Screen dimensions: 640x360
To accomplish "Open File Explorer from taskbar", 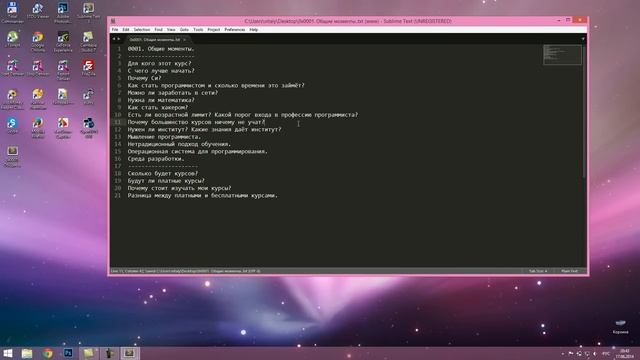I will 27,353.
